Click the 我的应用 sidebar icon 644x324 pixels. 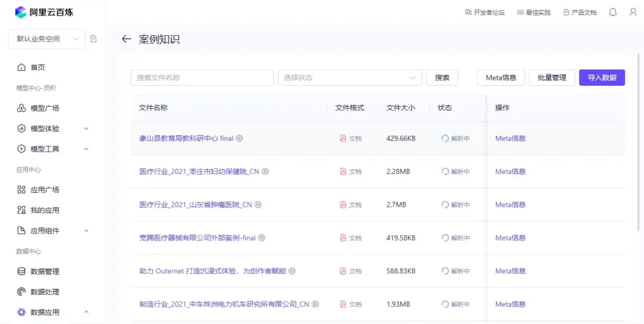click(21, 210)
